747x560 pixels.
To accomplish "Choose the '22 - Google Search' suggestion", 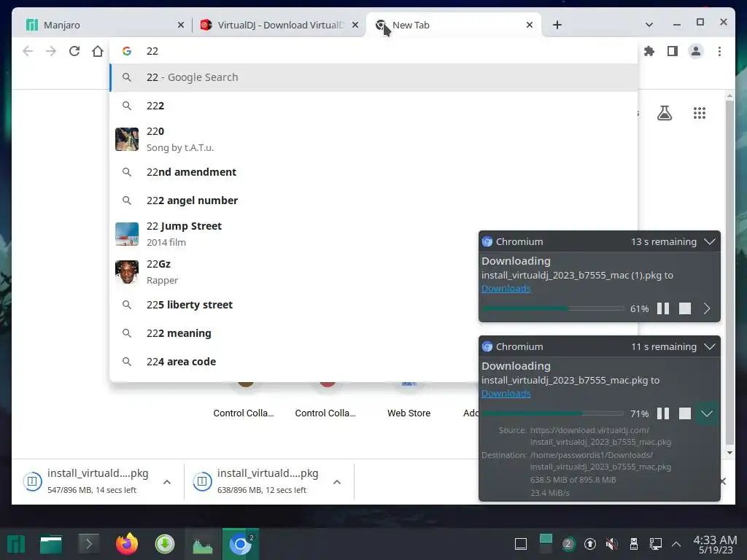I will (x=373, y=77).
